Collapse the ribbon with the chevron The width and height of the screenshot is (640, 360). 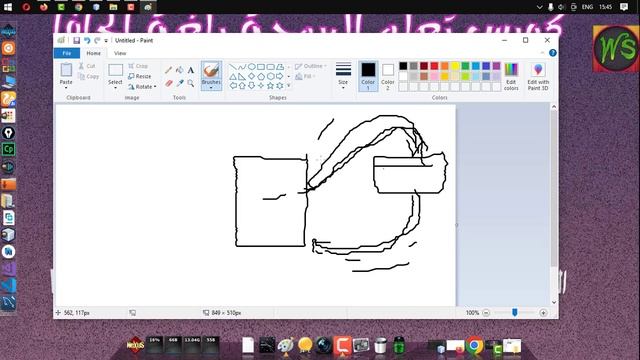pyautogui.click(x=542, y=53)
